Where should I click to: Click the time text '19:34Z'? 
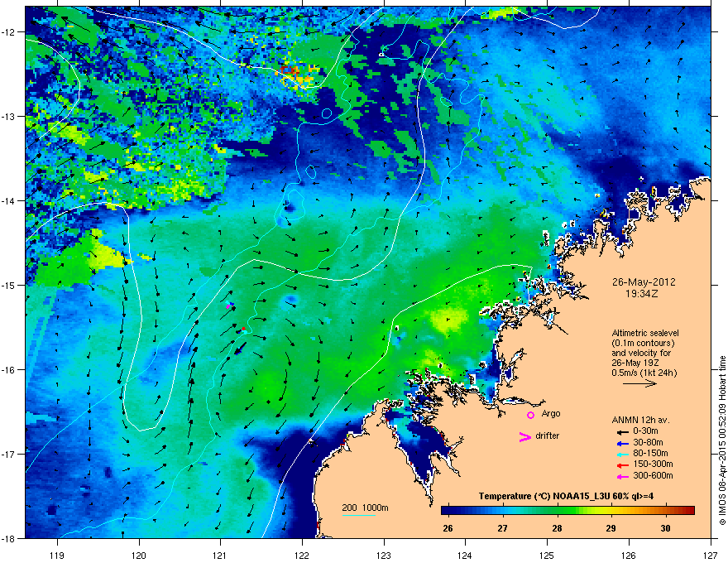(x=642, y=294)
